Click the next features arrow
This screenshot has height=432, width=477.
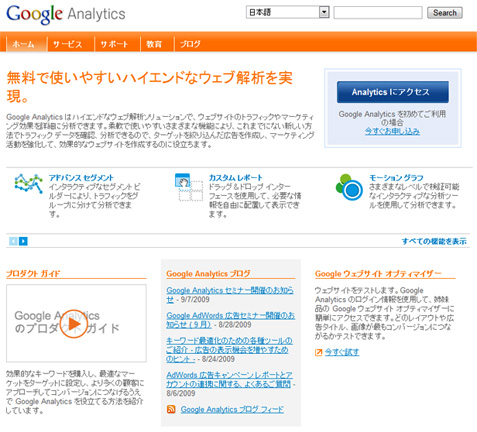23,241
